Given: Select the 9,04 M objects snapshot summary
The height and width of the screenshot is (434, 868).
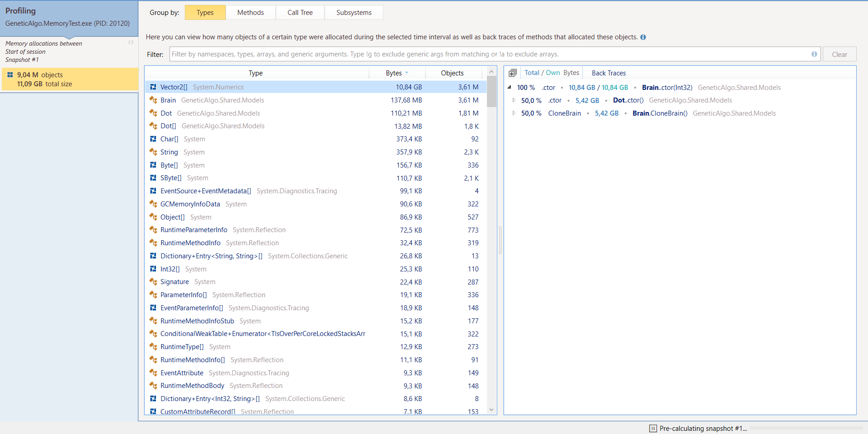Looking at the screenshot, I should [x=69, y=79].
